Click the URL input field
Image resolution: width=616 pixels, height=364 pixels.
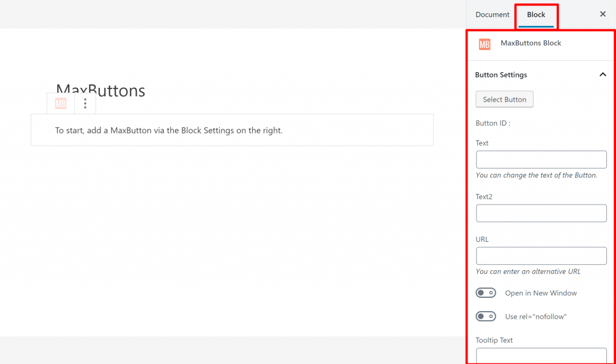pyautogui.click(x=541, y=255)
